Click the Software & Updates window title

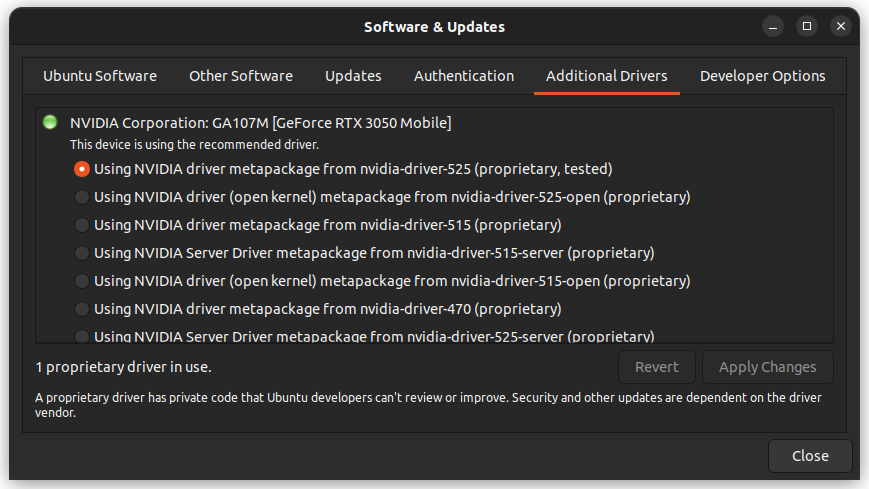click(x=434, y=27)
